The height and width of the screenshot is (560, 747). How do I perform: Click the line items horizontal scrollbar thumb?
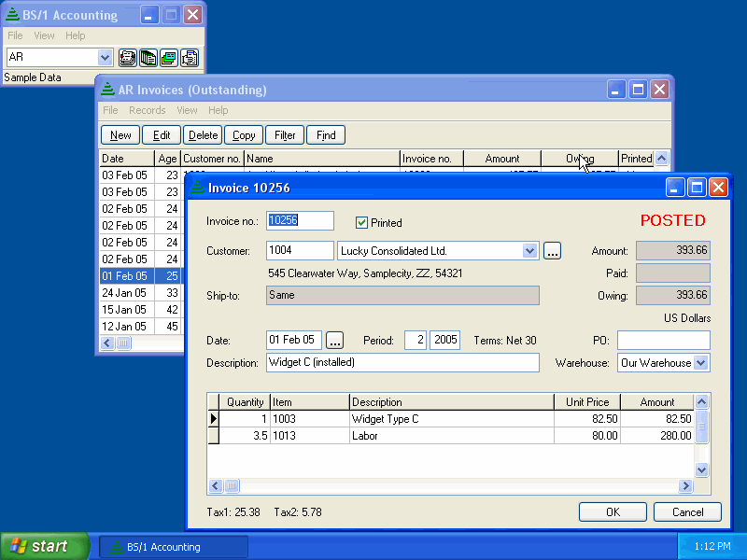[x=232, y=485]
